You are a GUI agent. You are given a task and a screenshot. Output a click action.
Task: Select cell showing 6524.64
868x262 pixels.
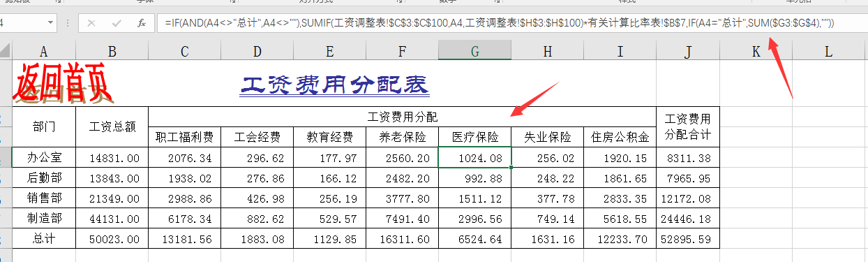coord(474,238)
